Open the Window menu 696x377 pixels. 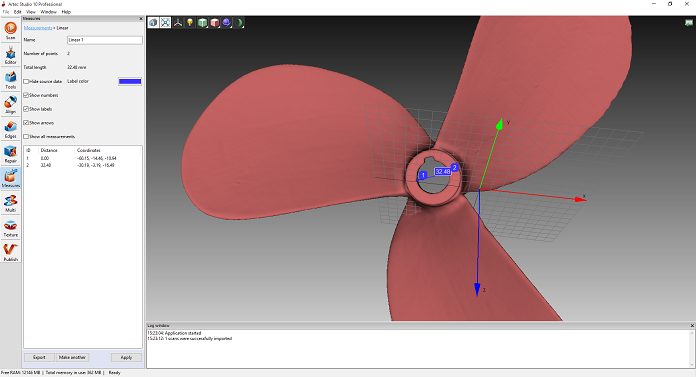pyautogui.click(x=48, y=12)
